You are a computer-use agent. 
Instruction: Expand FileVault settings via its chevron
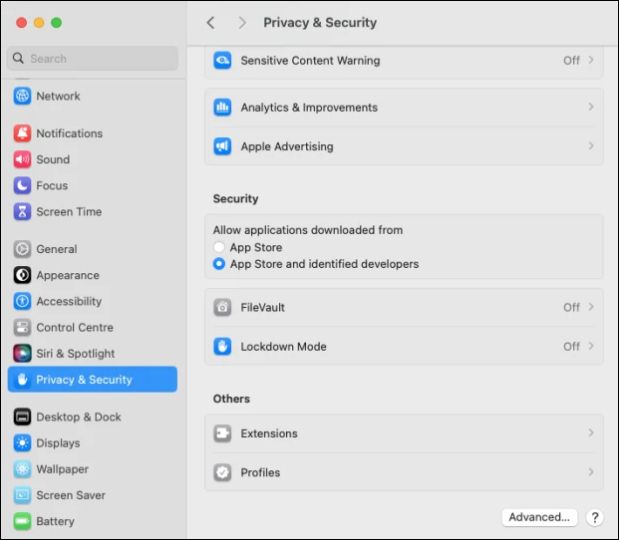pyautogui.click(x=591, y=308)
